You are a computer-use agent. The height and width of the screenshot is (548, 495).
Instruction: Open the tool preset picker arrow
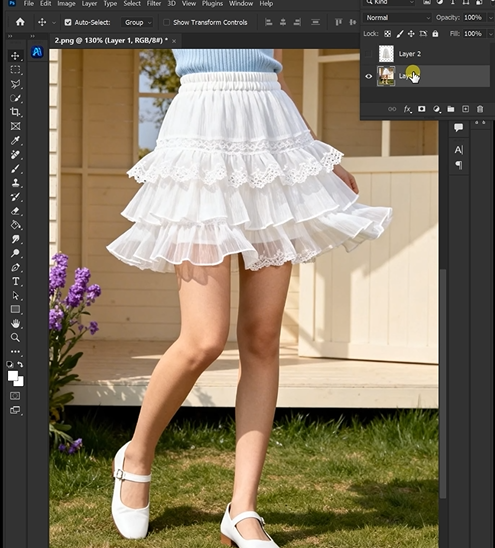click(x=54, y=23)
